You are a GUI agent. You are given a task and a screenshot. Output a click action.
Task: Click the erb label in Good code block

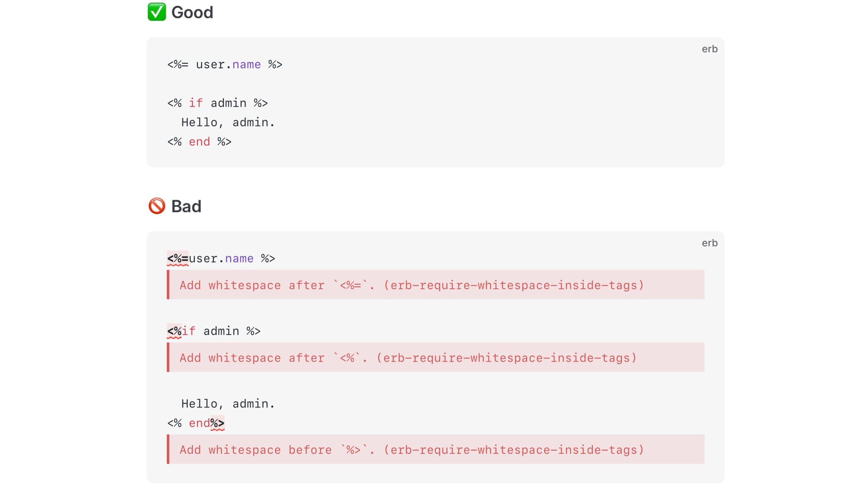click(x=709, y=49)
